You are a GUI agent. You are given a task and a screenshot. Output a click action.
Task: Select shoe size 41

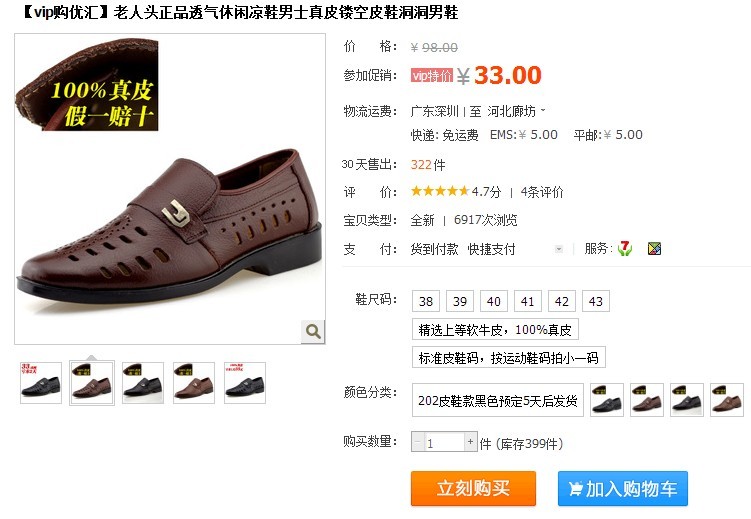(528, 301)
